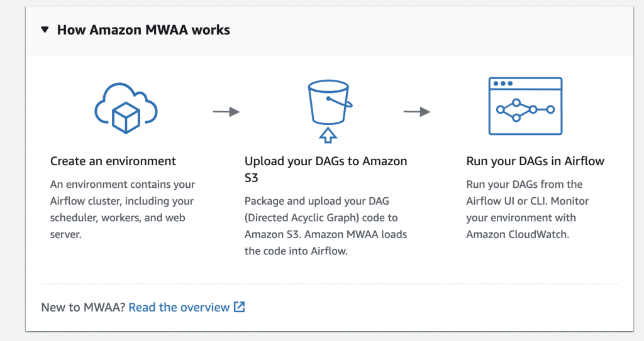This screenshot has width=644, height=341.
Task: Click the arrow between cloud and bucket
Action: [x=226, y=112]
